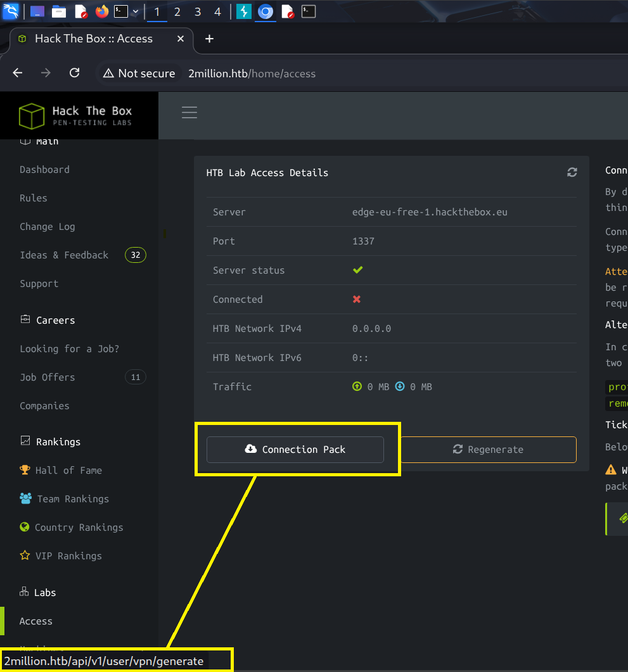The width and height of the screenshot is (628, 672).
Task: Click the hamburger menu icon to collapse sidebar
Action: 189,113
